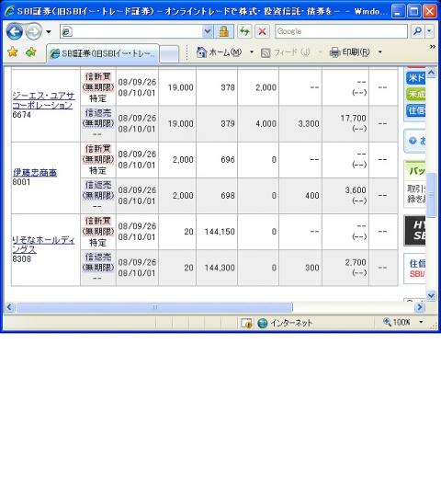Screen dimensions: 441x504
Task: Open a new blank tab
Action: click(169, 53)
